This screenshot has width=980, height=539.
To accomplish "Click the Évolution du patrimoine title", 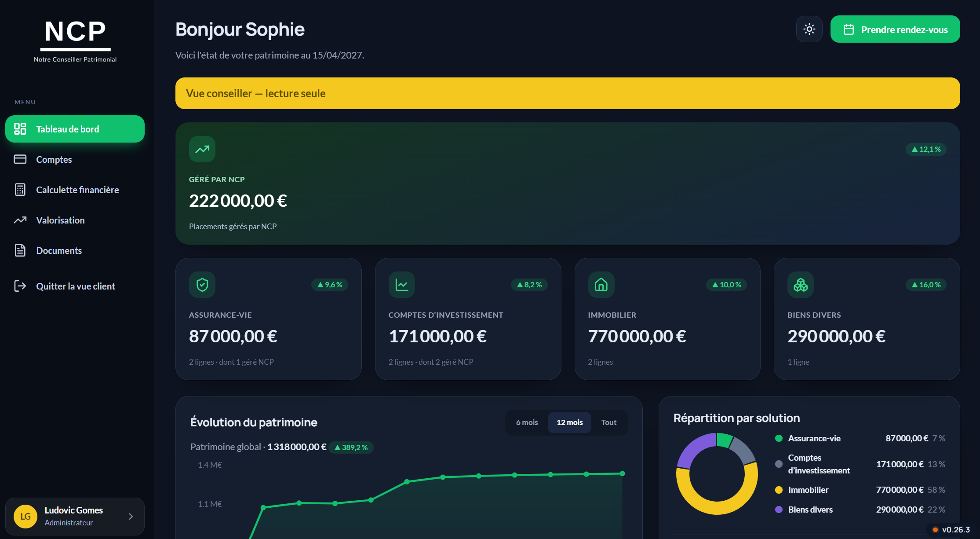I will pos(254,422).
